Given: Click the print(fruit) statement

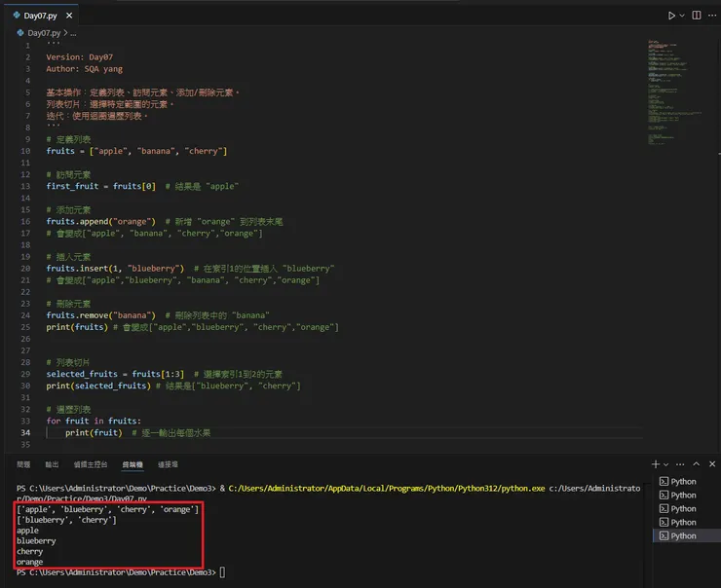Looking at the screenshot, I should coord(94,433).
